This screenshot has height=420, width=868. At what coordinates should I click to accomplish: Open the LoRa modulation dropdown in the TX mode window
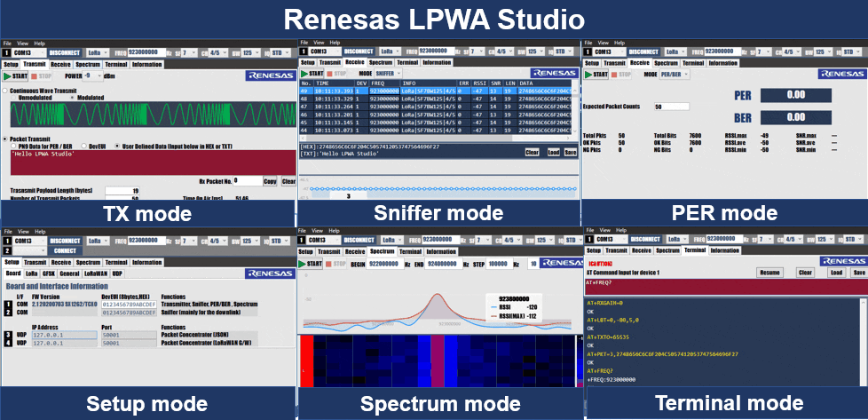point(99,53)
